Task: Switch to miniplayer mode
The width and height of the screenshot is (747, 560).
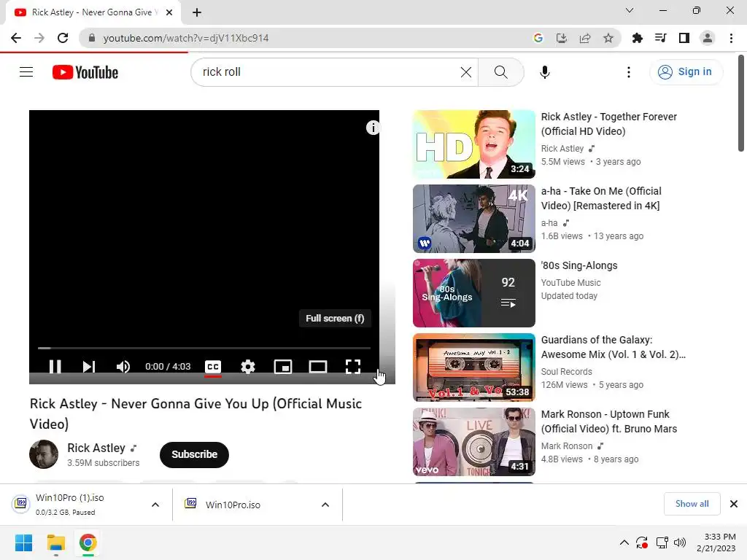Action: coord(283,367)
